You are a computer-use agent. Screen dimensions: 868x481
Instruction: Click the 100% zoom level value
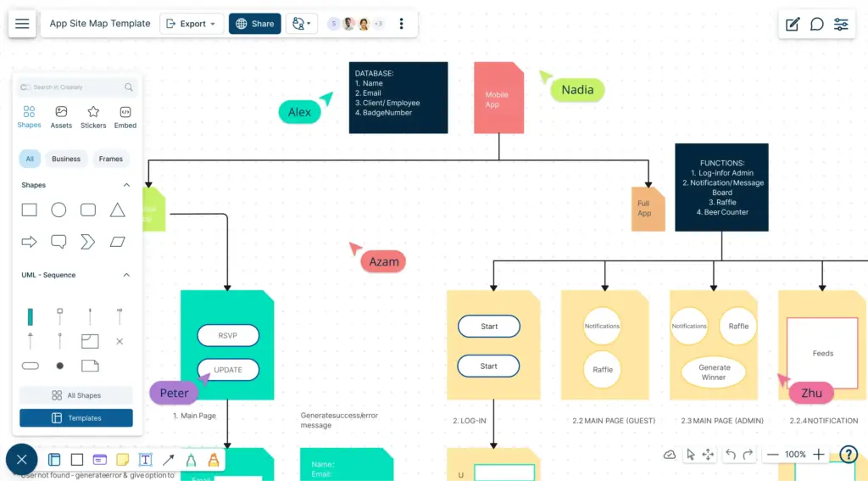(x=795, y=455)
